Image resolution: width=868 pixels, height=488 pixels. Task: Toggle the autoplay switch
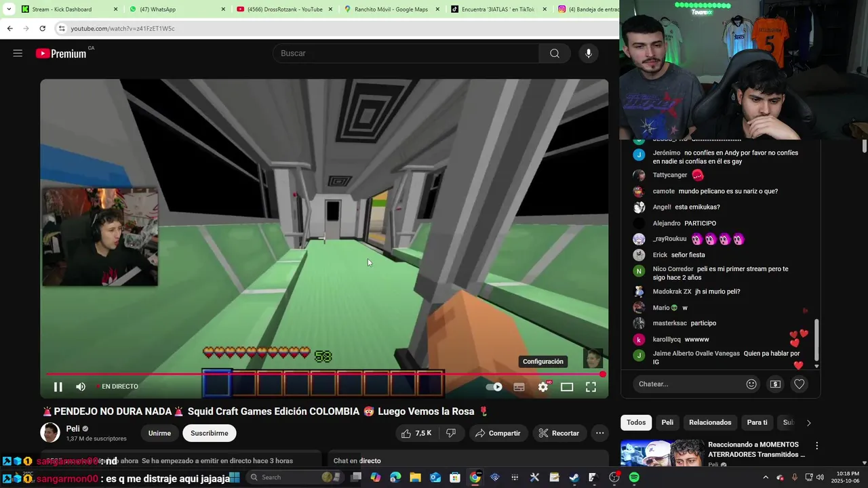pos(494,387)
